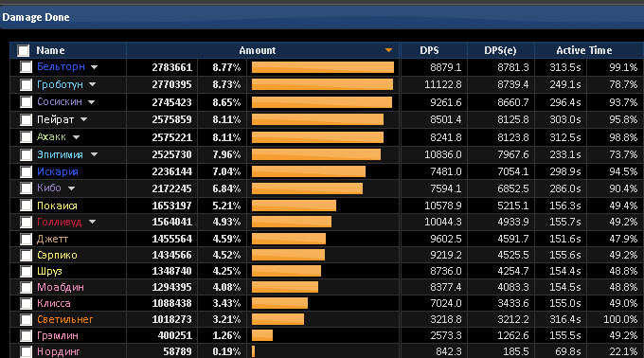
Task: Click the orange damage bar for Ахакк
Action: pyautogui.click(x=317, y=137)
